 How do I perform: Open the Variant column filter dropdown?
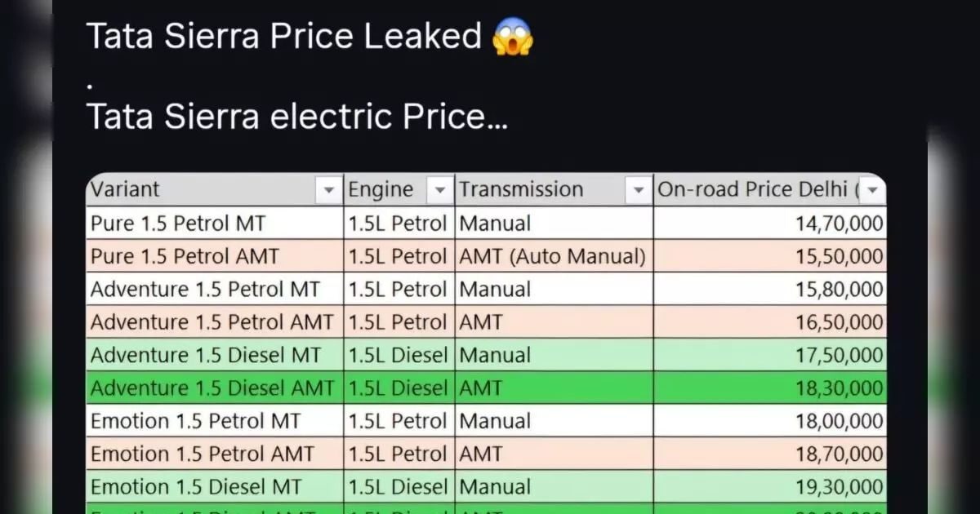click(329, 189)
